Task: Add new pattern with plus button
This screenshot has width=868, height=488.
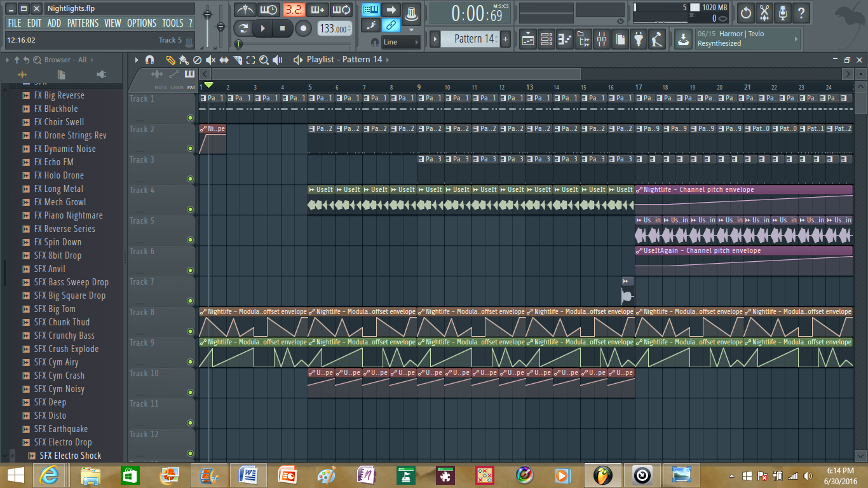Action: coord(506,39)
